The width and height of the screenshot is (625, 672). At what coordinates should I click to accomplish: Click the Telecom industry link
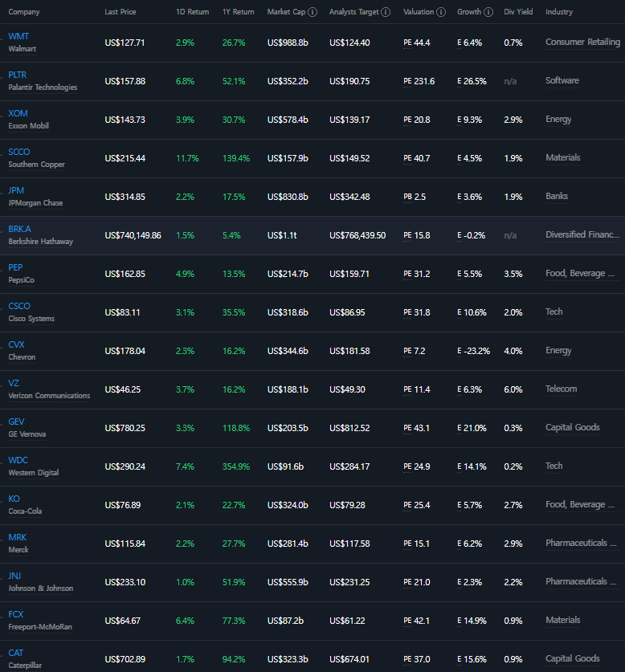[561, 389]
